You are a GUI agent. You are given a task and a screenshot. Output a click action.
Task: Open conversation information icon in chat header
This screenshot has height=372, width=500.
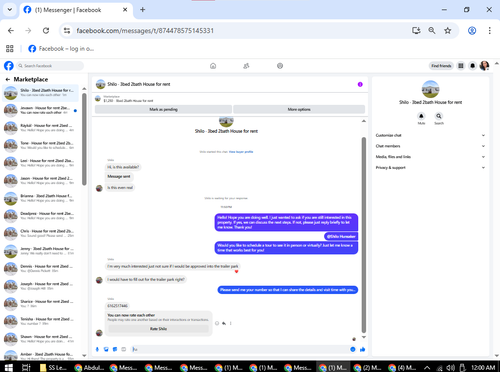tap(360, 84)
